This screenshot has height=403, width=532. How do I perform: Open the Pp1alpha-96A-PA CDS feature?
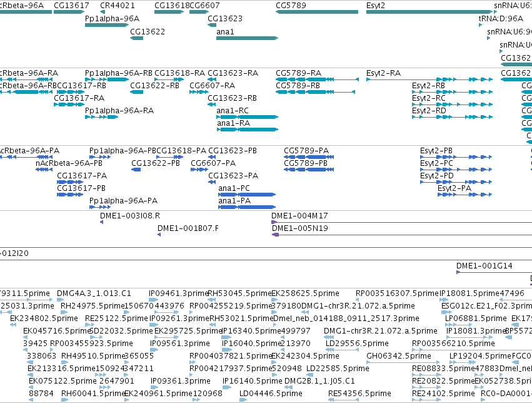[x=100, y=207]
